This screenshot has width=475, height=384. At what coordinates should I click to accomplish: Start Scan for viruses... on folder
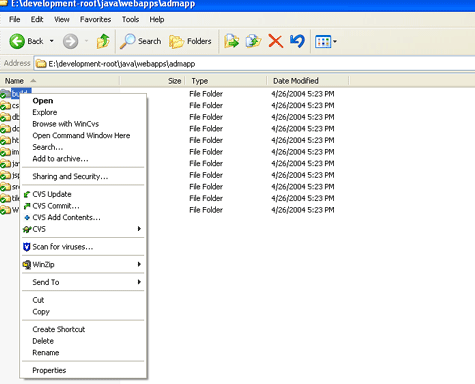(83, 247)
